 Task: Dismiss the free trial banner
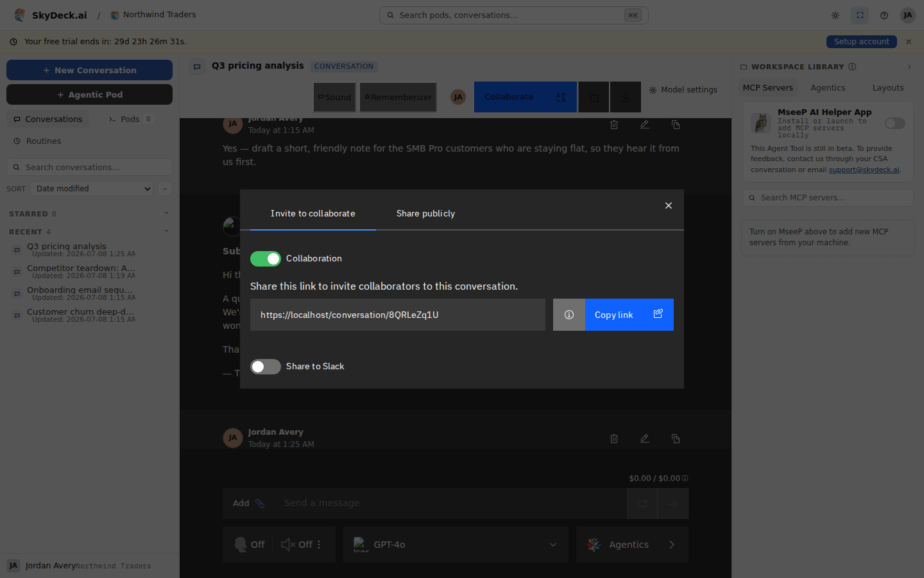pos(909,42)
